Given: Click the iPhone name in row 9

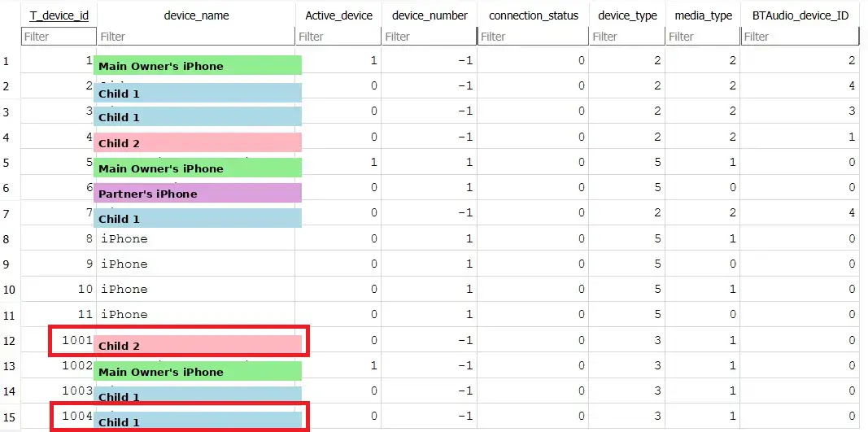Looking at the screenshot, I should pos(124,264).
